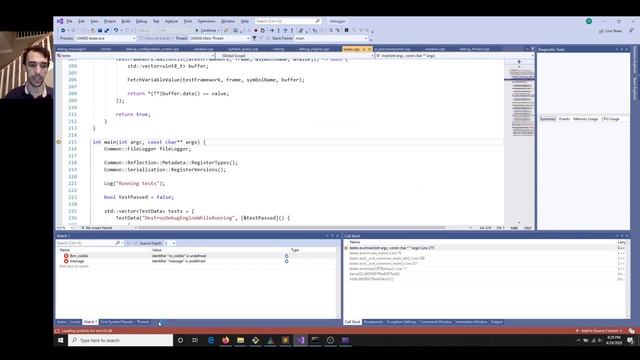The height and width of the screenshot is (360, 640).
Task: Select the top call stack frame tester.exe!main
Action: pos(392,248)
